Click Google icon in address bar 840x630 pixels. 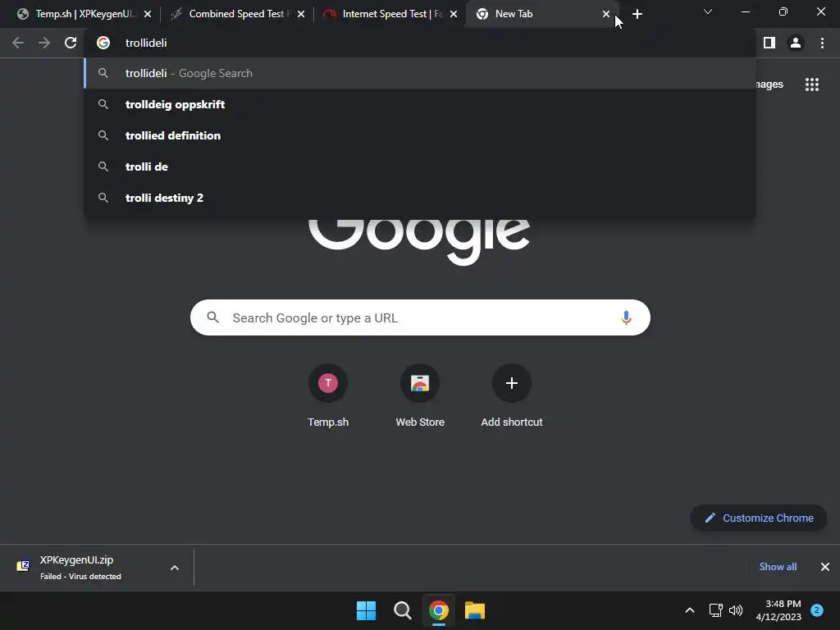tap(103, 43)
